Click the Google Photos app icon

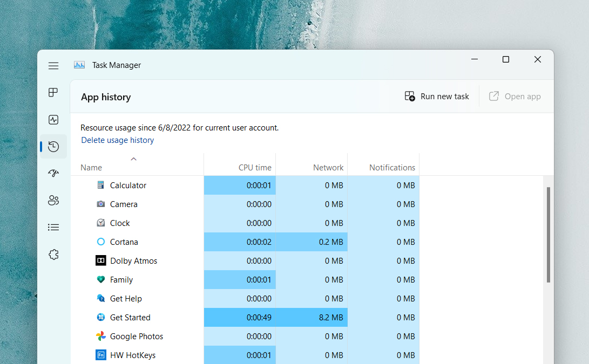(x=101, y=336)
